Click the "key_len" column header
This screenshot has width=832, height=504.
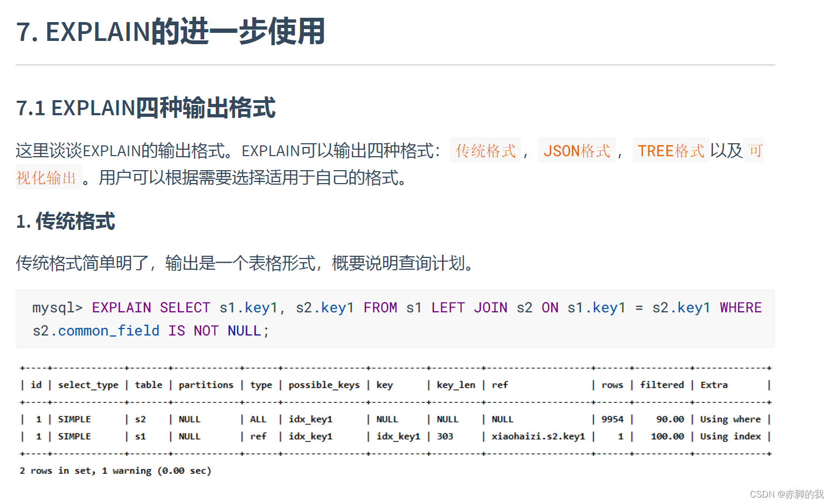456,385
